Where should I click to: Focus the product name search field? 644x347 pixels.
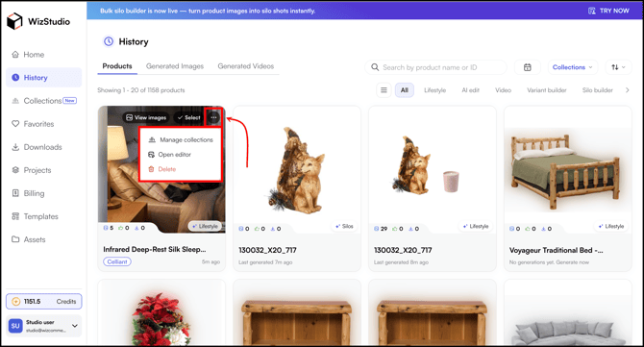(435, 67)
